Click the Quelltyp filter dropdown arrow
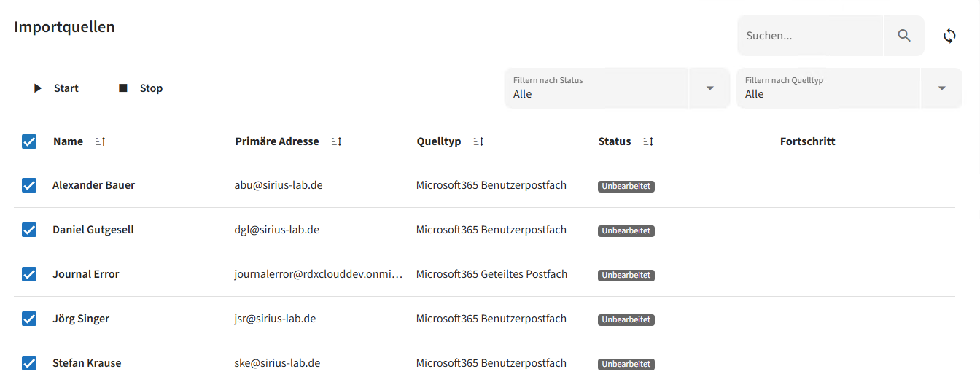 (941, 88)
